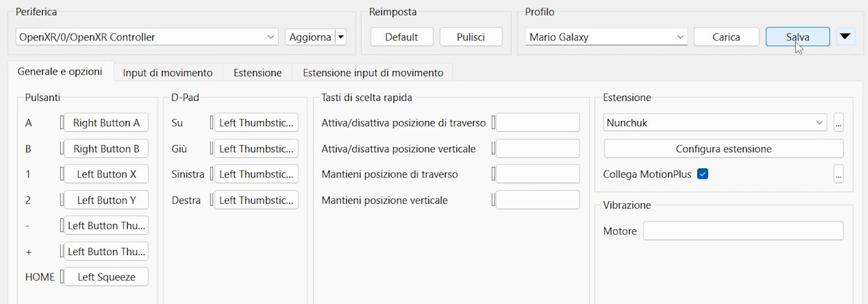Click the Aggiorna dropdown arrow
868x304 pixels.
point(341,37)
